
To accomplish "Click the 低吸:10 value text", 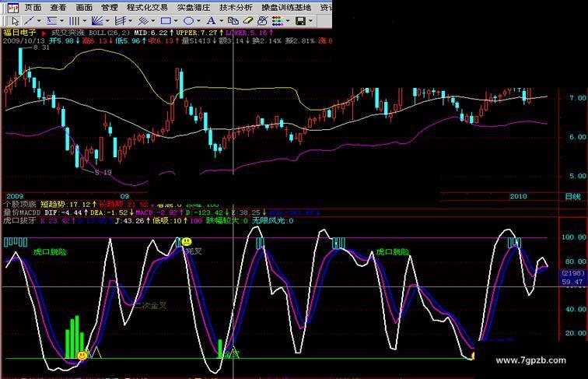I will [168, 221].
